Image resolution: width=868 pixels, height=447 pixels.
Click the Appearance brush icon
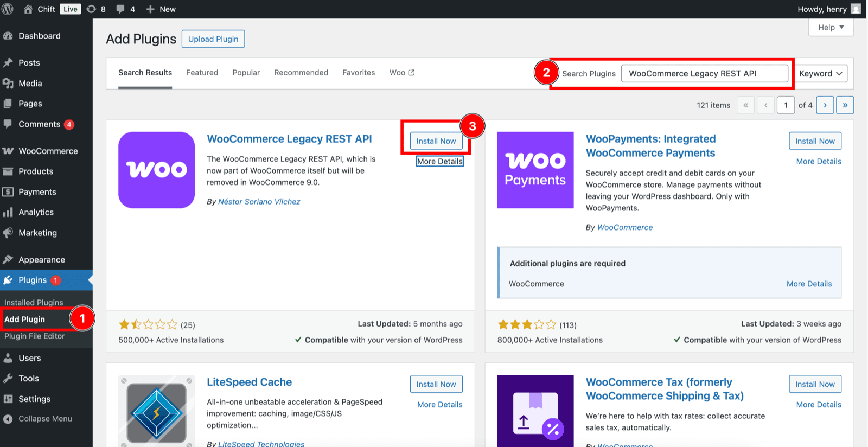8,260
